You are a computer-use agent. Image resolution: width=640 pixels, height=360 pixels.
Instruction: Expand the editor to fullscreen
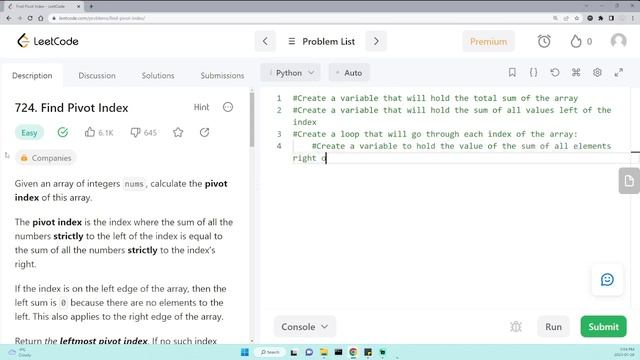click(x=619, y=73)
